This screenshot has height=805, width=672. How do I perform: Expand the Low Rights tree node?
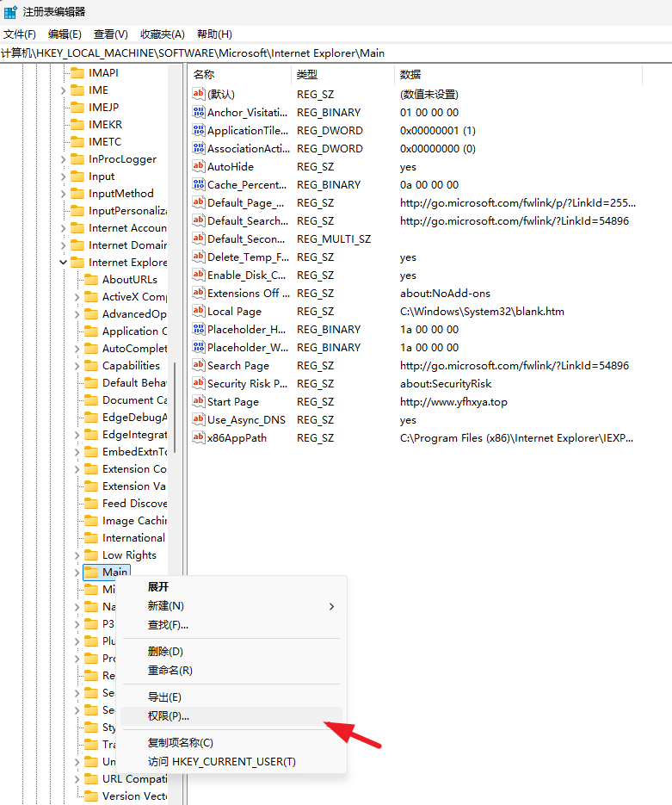77,555
